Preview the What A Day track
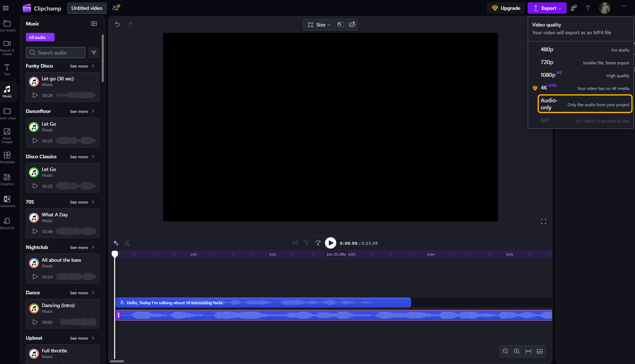Viewport: 635px width, 364px height. pyautogui.click(x=35, y=231)
